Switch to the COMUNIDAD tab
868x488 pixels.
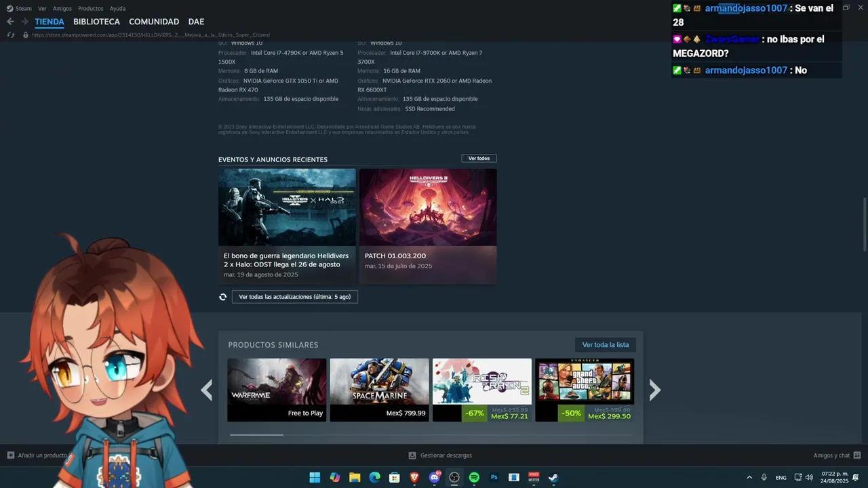click(154, 22)
